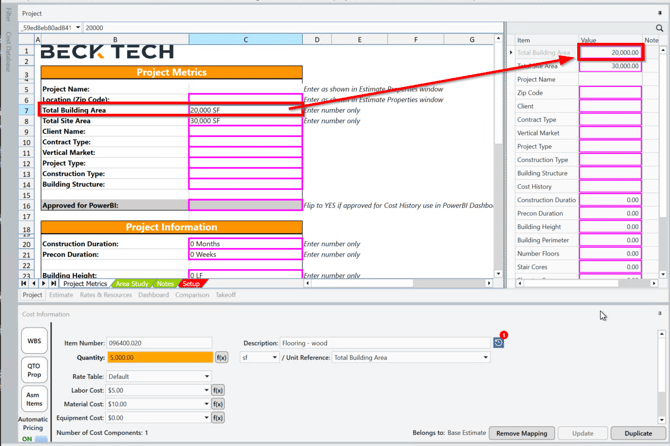Open the sf unit dropdown
Screen dimensions: 670x446
pyautogui.click(x=273, y=357)
